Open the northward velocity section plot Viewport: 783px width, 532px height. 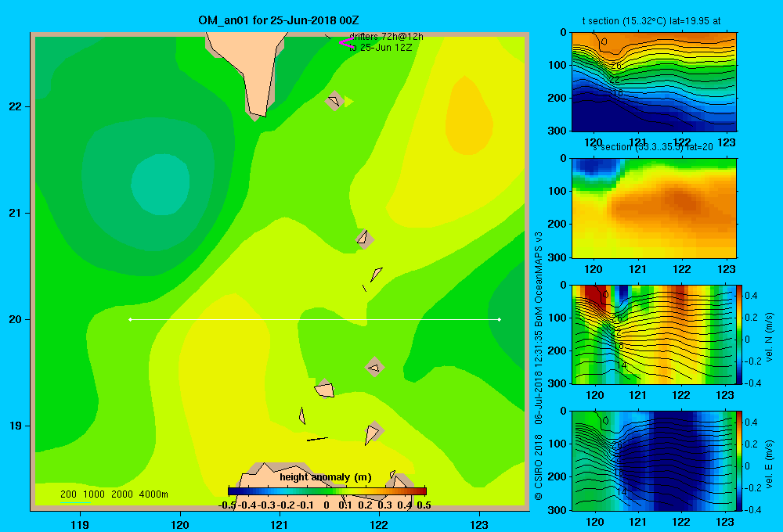654,334
